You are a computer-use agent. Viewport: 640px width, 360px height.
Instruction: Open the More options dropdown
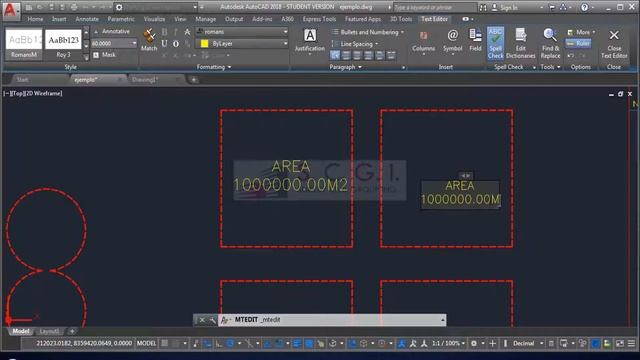tap(581, 32)
